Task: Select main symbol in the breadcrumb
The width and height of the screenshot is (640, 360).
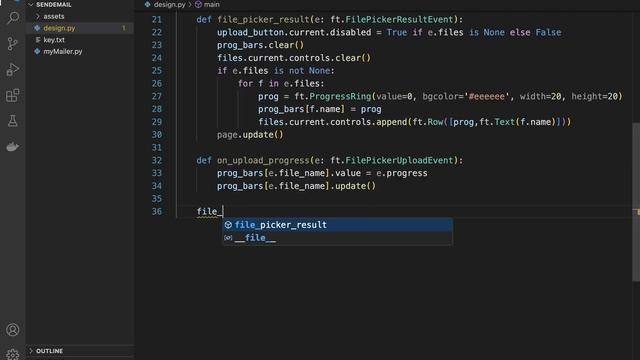Action: click(211, 4)
